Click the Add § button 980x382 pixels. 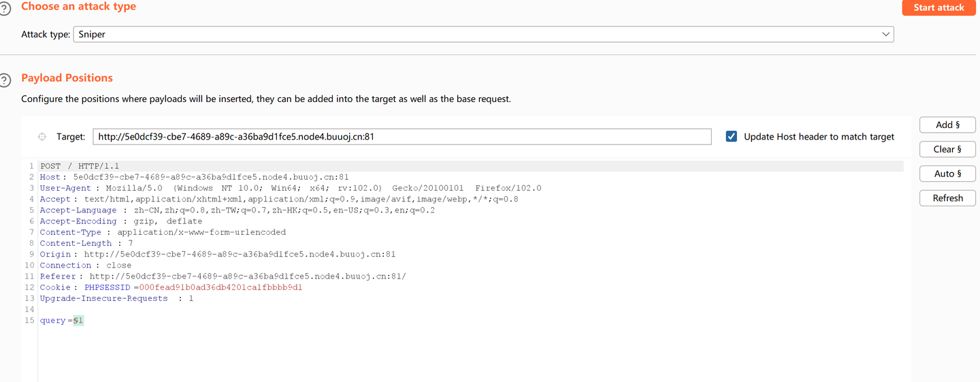tap(947, 125)
